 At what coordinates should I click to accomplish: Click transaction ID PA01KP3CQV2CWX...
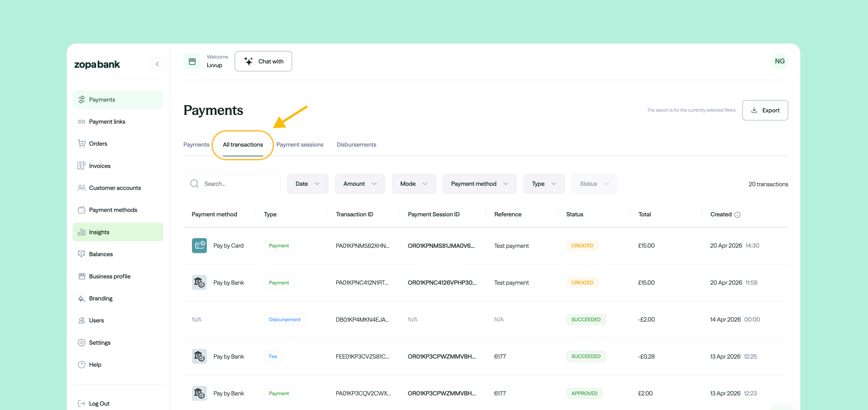pyautogui.click(x=363, y=393)
